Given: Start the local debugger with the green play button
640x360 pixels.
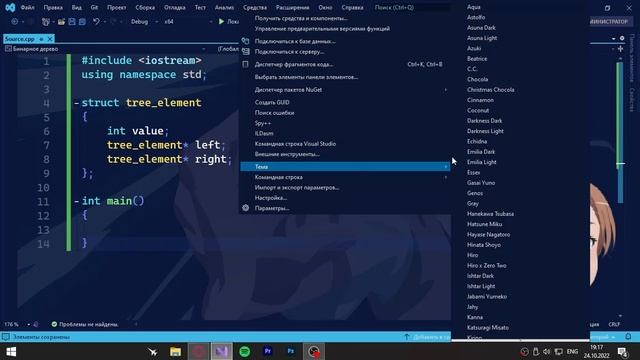Looking at the screenshot, I should tap(221, 21).
